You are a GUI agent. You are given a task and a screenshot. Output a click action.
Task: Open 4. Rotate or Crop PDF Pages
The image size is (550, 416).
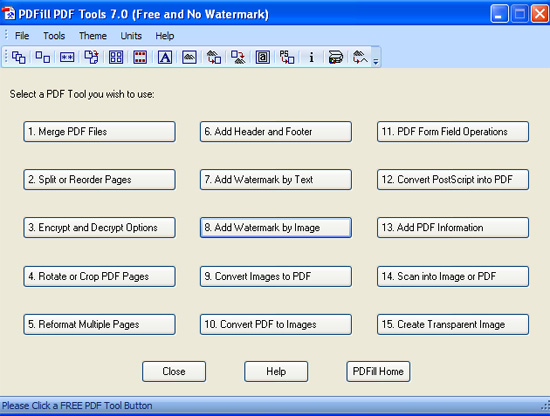pos(99,276)
